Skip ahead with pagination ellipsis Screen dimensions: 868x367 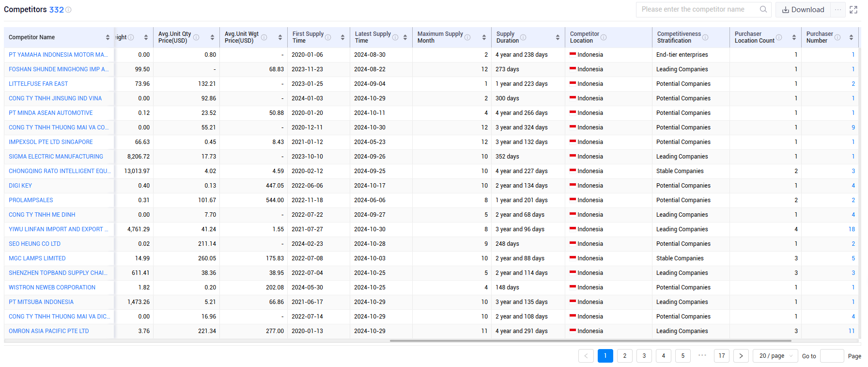[x=702, y=355]
